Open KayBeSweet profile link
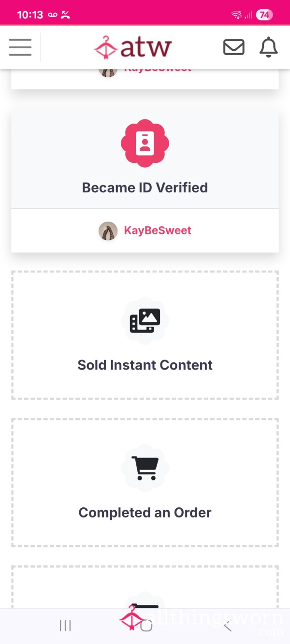The height and width of the screenshot is (644, 290). tap(158, 230)
